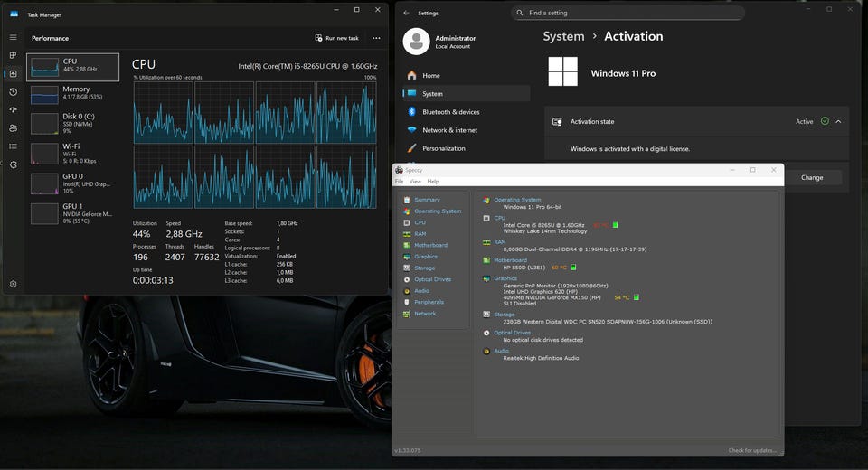
Task: Go back using the Settings back arrow
Action: click(407, 13)
